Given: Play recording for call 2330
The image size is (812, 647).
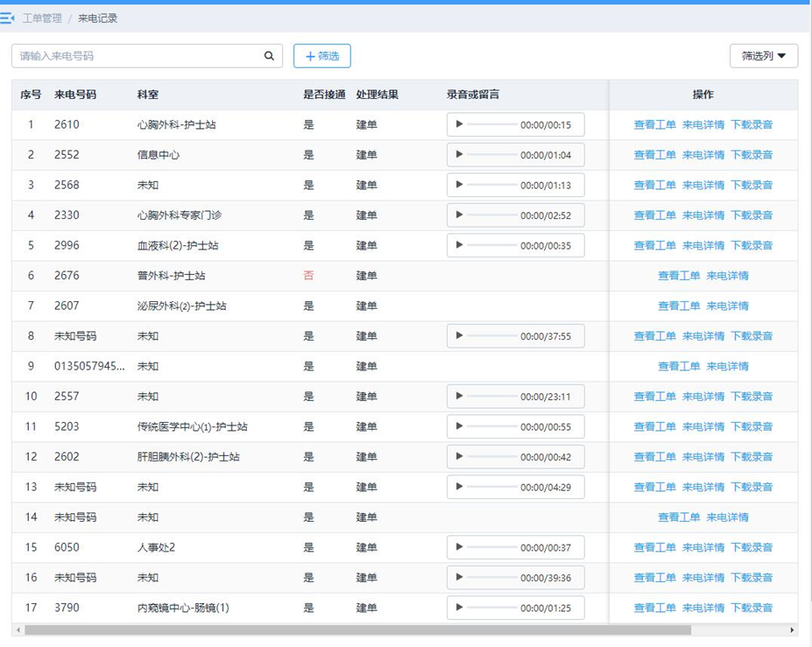Looking at the screenshot, I should [x=459, y=214].
